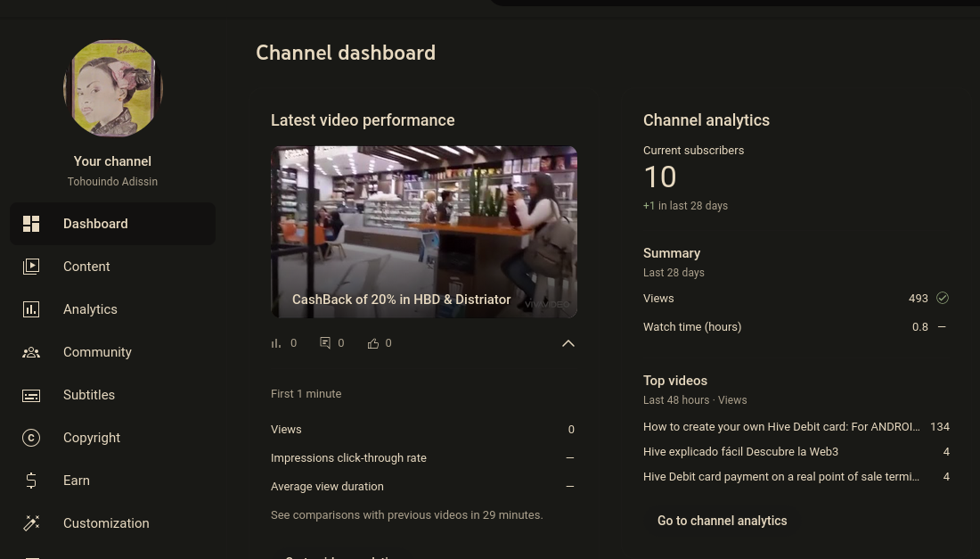Go to Analytics in the sidebar
The width and height of the screenshot is (980, 559).
(112, 309)
